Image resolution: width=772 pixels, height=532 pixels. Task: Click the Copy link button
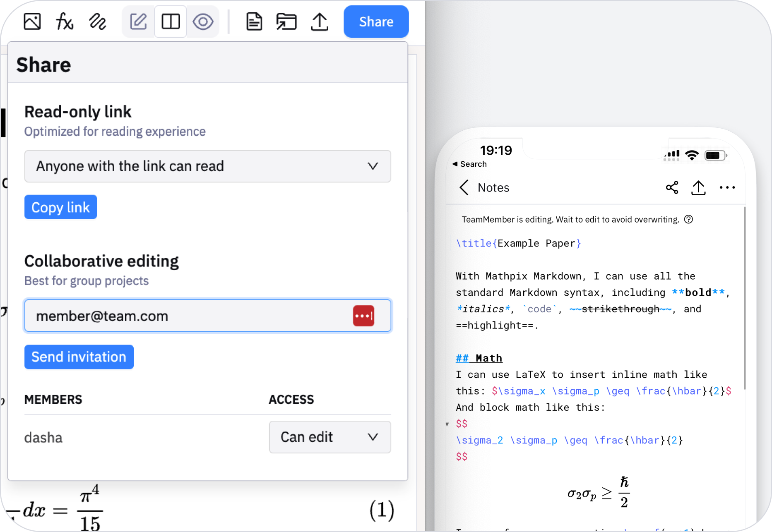(x=60, y=207)
